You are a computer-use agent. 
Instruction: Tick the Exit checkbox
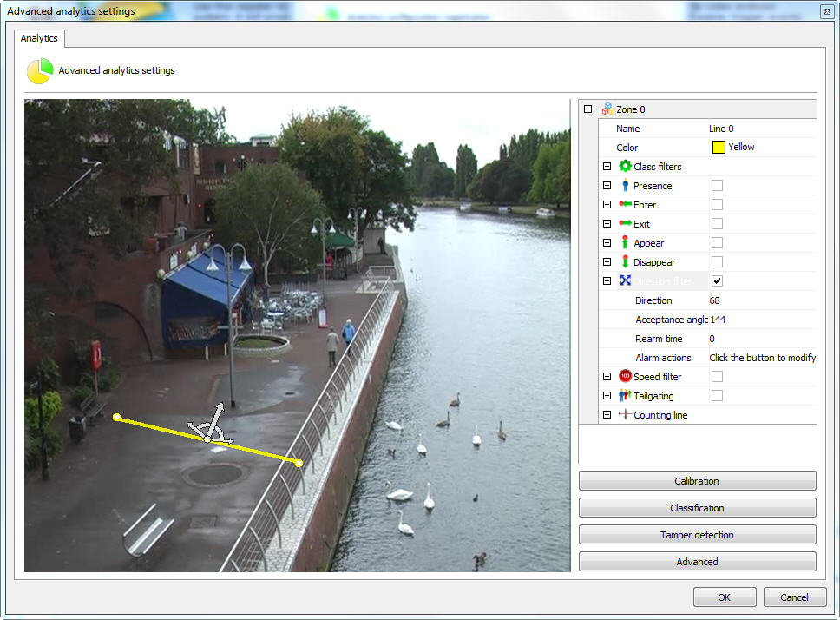click(x=717, y=223)
